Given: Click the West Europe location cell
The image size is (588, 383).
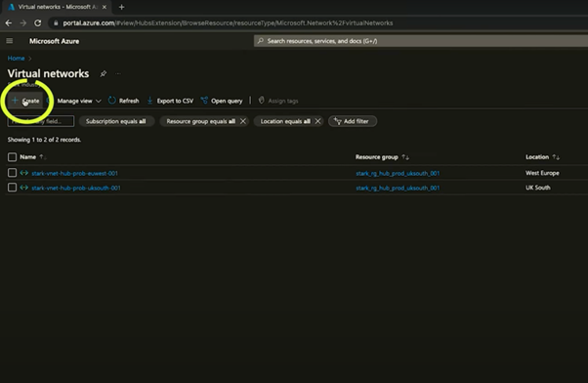Looking at the screenshot, I should point(542,173).
